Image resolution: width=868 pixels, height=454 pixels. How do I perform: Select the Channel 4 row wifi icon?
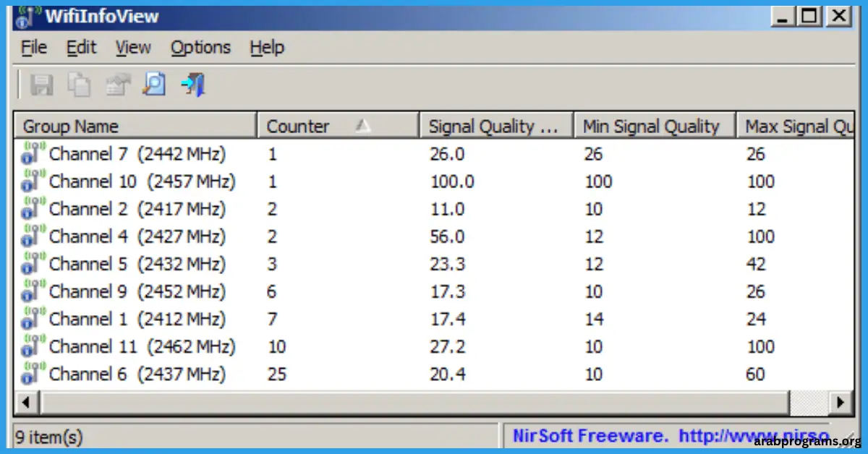click(x=33, y=237)
